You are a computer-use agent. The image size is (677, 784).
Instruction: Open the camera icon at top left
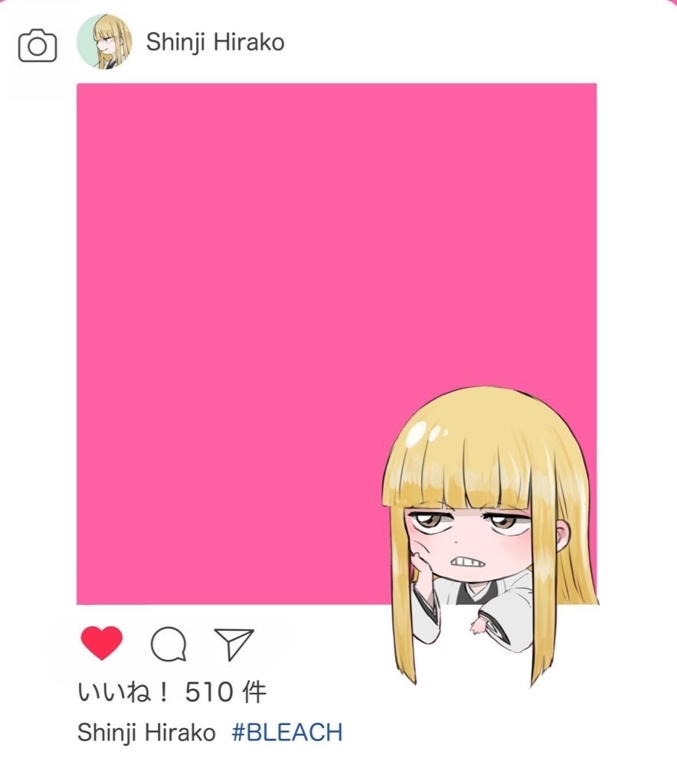click(x=38, y=45)
